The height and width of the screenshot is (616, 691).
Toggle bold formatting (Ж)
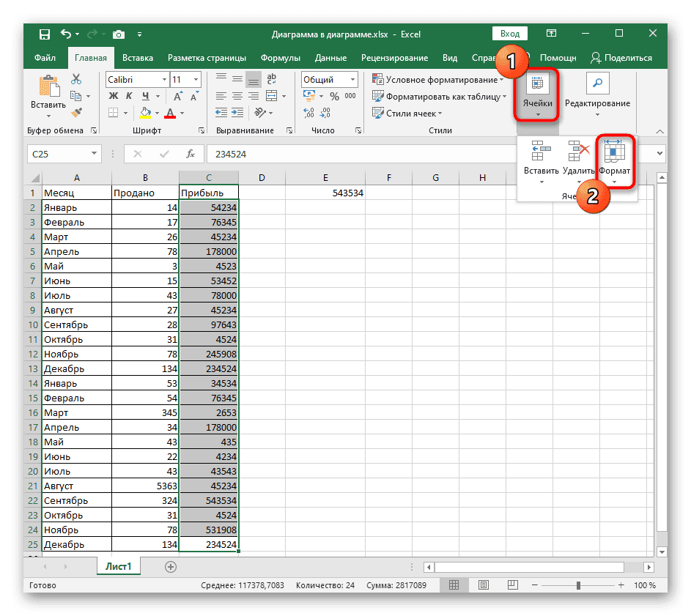tap(114, 96)
